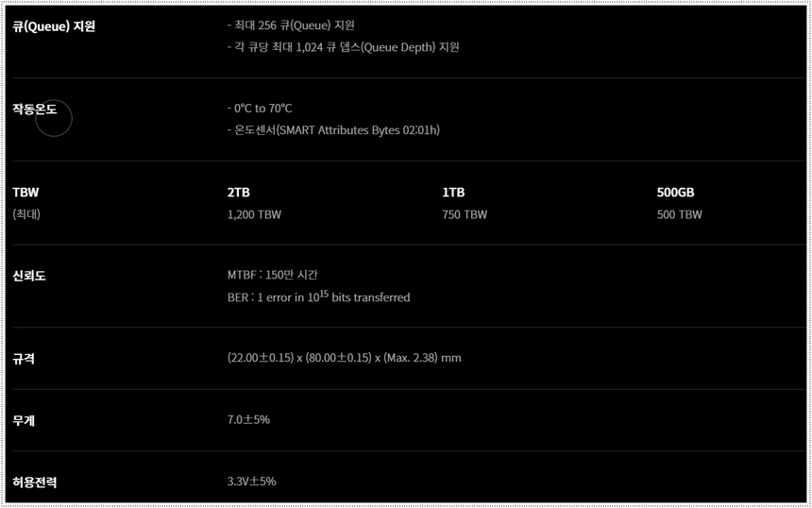812x508 pixels.
Task: Click the 1,024 큐 뎁스(Queue Depth) line
Action: point(343,47)
